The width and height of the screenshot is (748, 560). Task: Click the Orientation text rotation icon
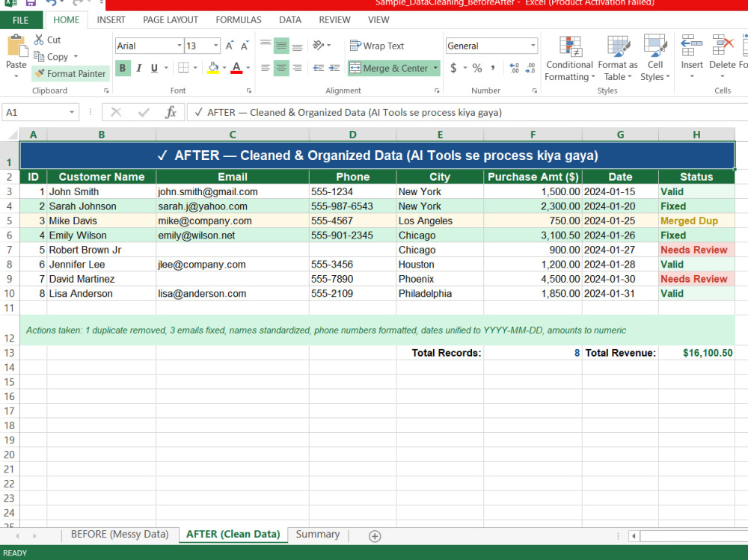[319, 46]
